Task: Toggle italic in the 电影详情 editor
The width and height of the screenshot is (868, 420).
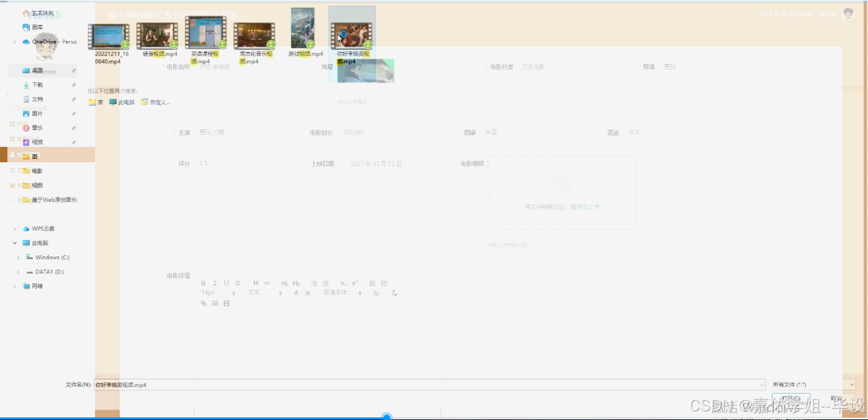Action: tap(215, 284)
